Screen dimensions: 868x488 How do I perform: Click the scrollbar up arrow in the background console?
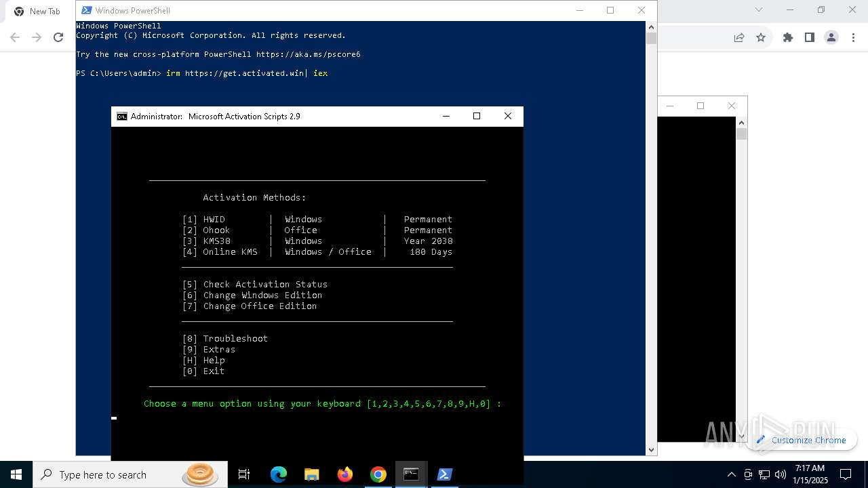[741, 123]
